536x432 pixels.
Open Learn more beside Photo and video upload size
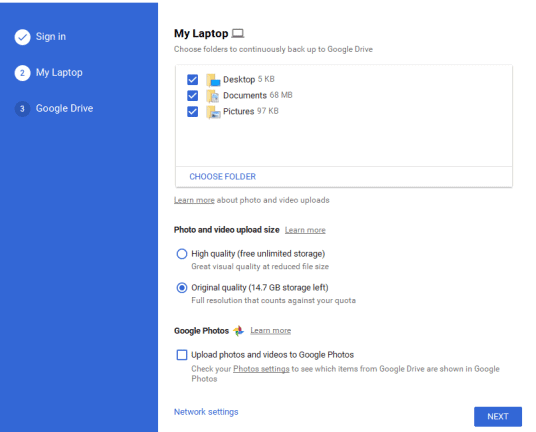[305, 230]
